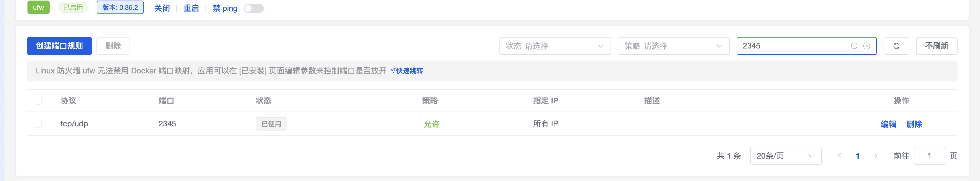Click the delete button beside create rule
Viewport: 980px width, 181px height.
tap(113, 46)
